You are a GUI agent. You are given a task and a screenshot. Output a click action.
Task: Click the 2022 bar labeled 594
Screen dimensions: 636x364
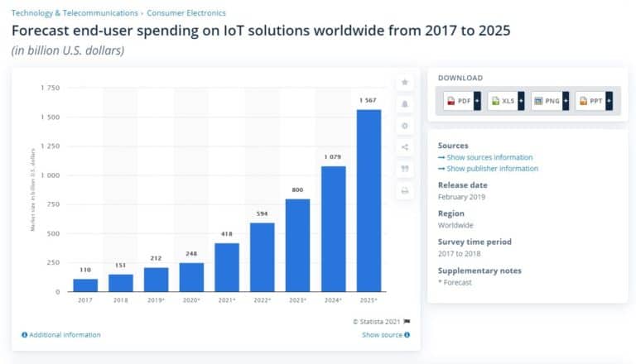pos(263,257)
